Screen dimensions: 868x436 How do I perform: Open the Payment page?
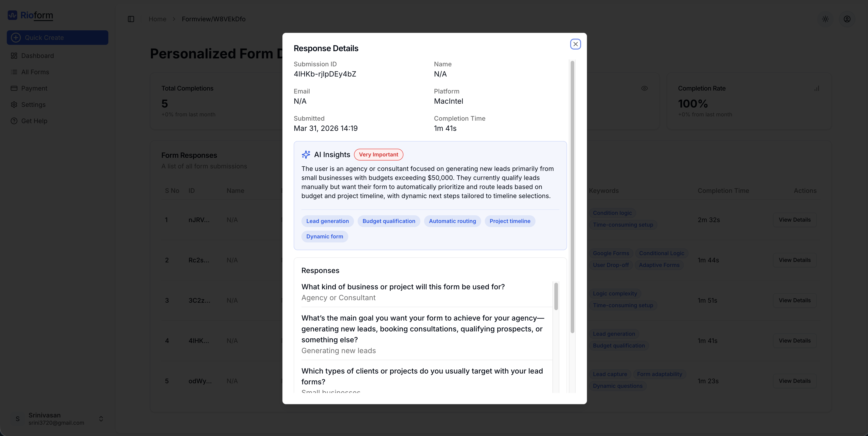(x=34, y=89)
